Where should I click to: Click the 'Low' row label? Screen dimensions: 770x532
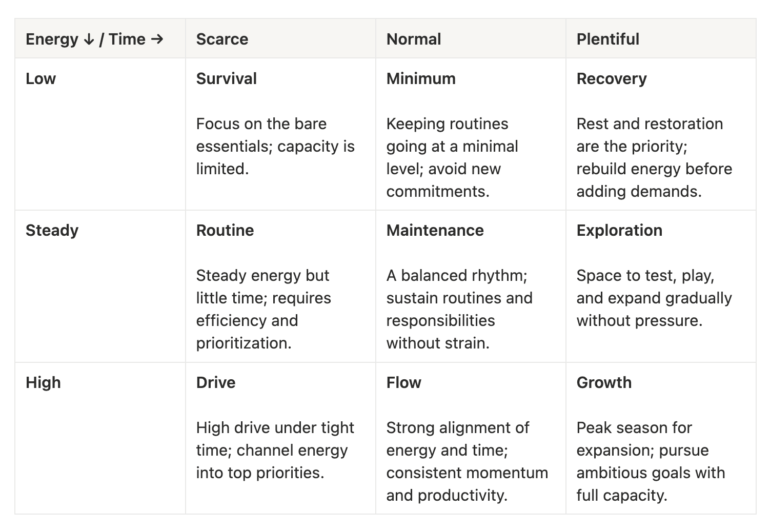pos(40,78)
